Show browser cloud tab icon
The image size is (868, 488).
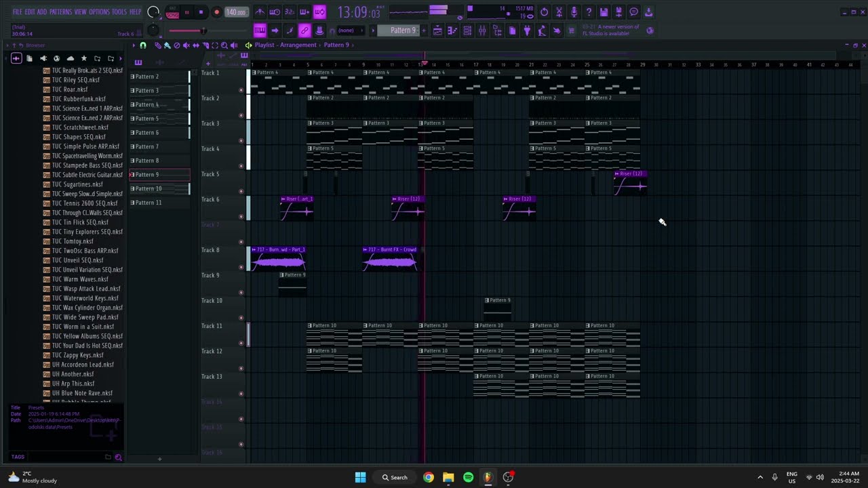pyautogui.click(x=70, y=58)
